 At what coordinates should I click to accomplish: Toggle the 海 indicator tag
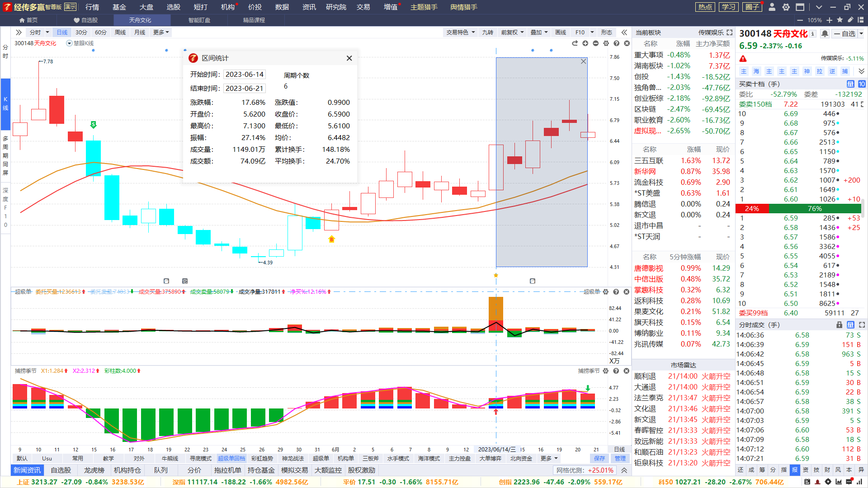756,71
